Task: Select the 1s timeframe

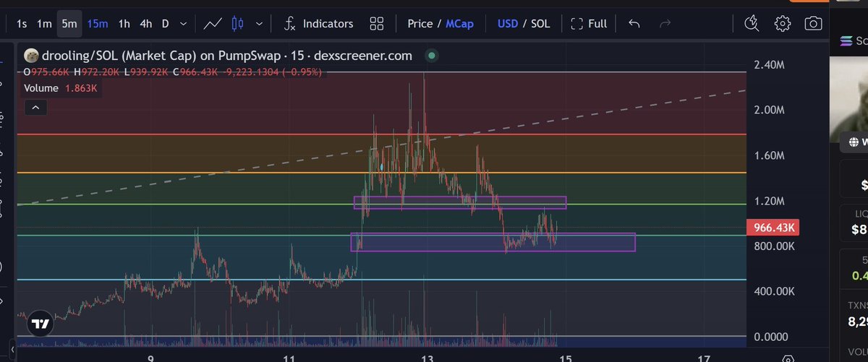Action: [22, 24]
